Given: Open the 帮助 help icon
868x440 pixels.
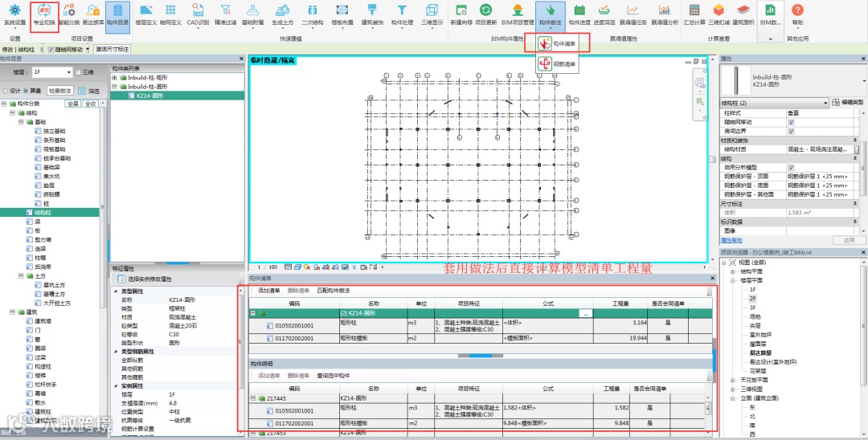Looking at the screenshot, I should [797, 15].
